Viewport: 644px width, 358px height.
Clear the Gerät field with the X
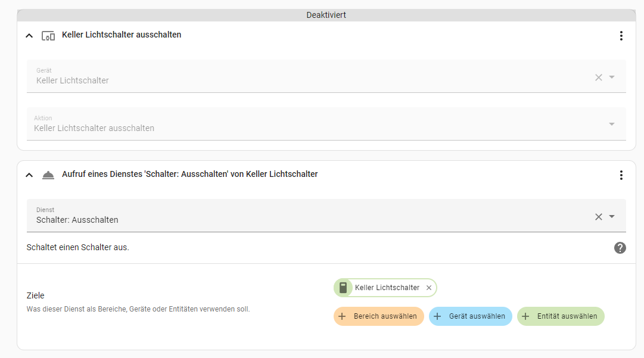[599, 77]
